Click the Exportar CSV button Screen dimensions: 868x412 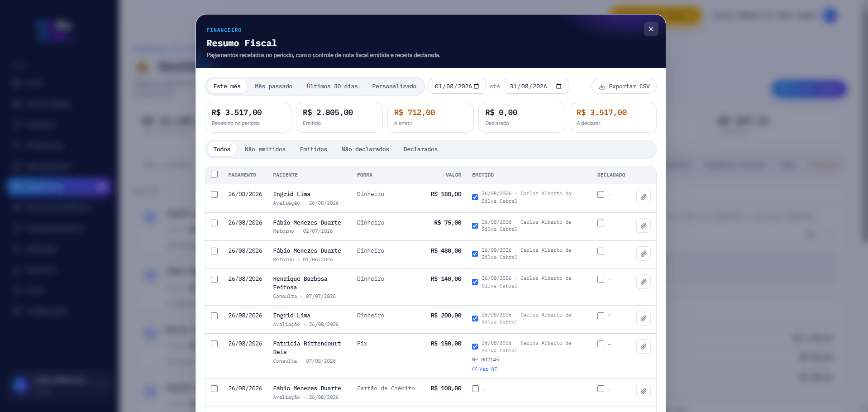(x=624, y=86)
